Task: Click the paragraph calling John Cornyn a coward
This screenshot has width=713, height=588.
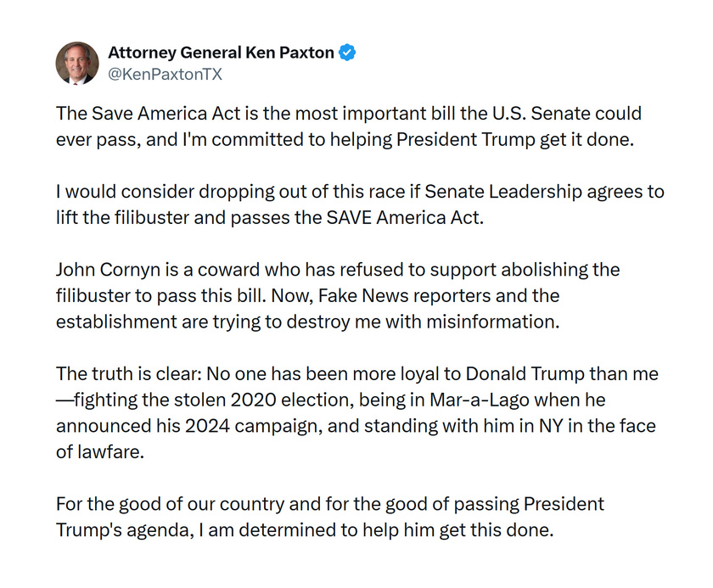Action: click(x=338, y=296)
